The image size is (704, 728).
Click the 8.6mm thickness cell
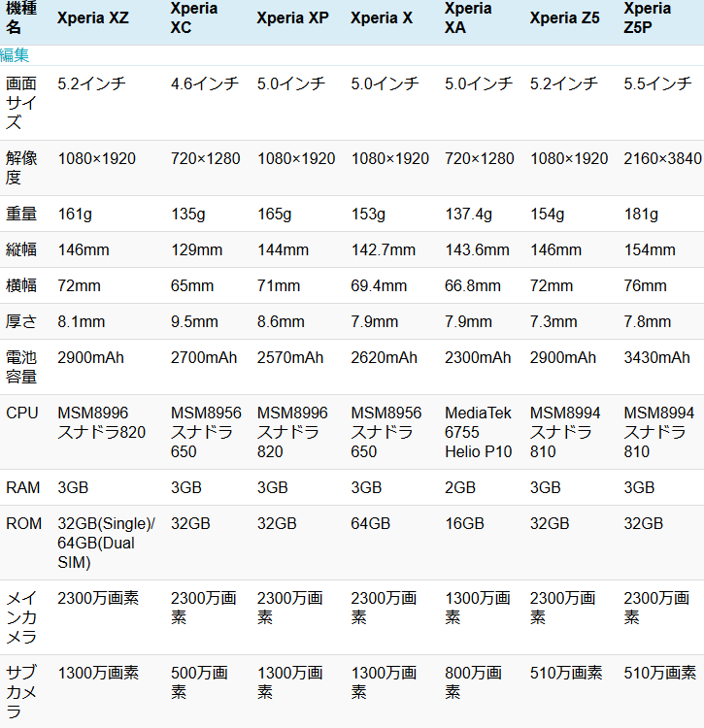click(281, 321)
